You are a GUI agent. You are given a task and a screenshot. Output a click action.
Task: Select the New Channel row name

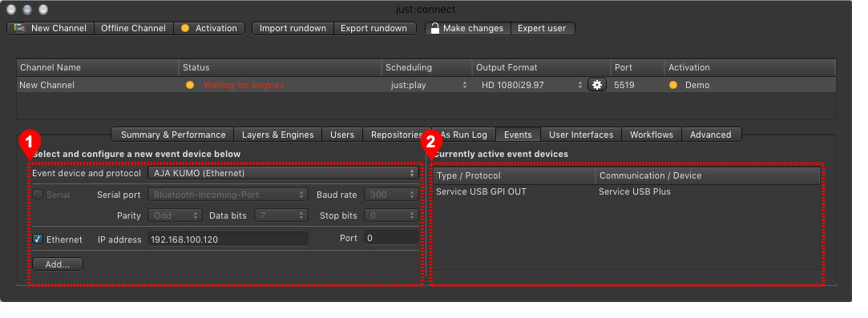point(46,85)
